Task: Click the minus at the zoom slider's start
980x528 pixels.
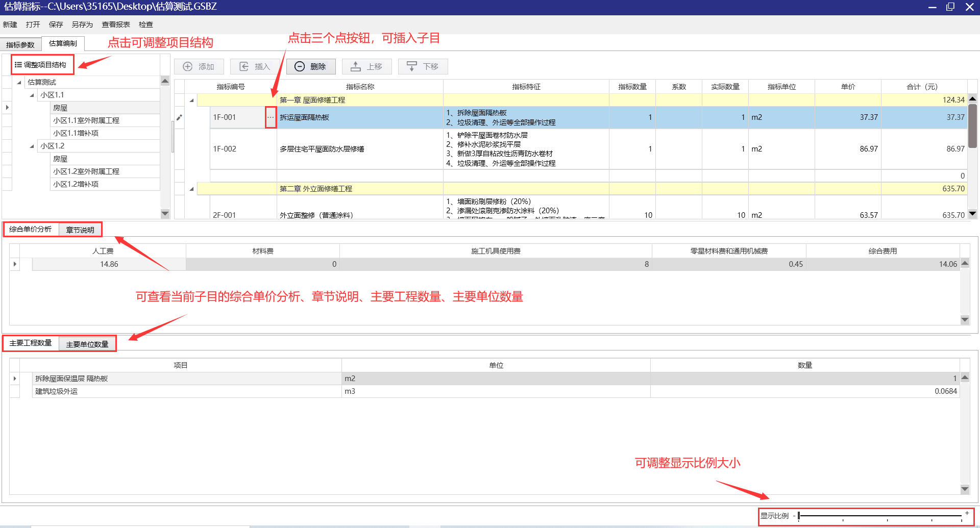Action: tap(794, 516)
